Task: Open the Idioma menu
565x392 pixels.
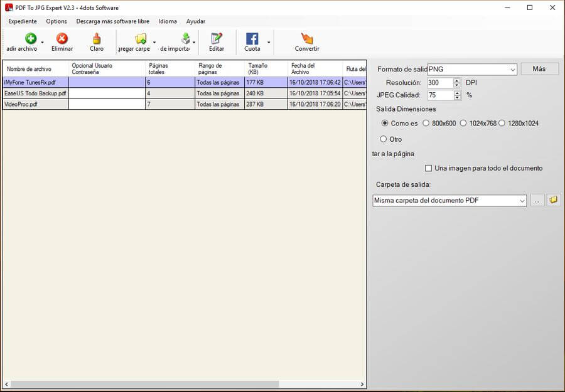Action: [168, 21]
